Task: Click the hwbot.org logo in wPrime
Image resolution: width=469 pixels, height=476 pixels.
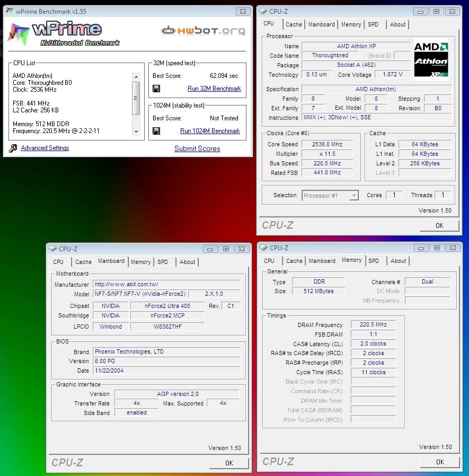Action: (203, 30)
